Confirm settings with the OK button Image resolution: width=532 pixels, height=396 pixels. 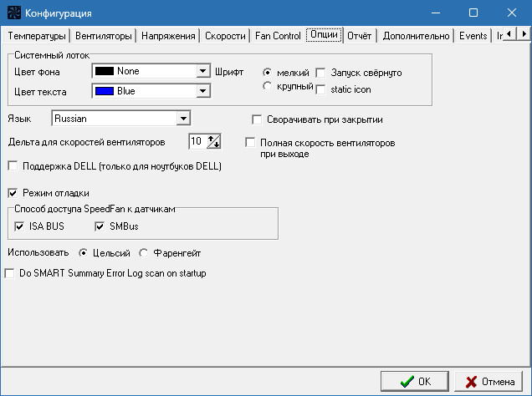pos(415,382)
